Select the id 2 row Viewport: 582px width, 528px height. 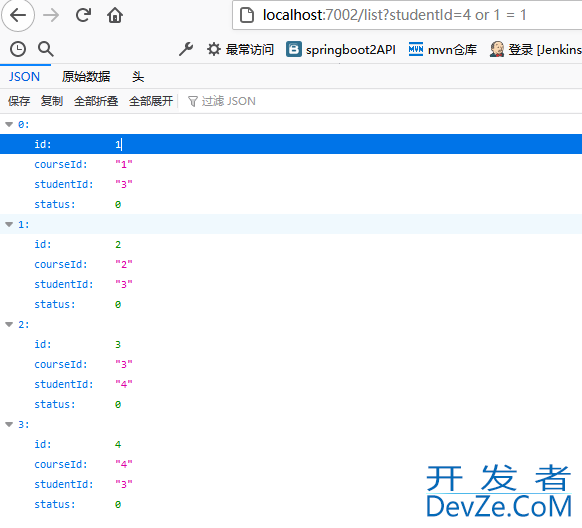[291, 245]
